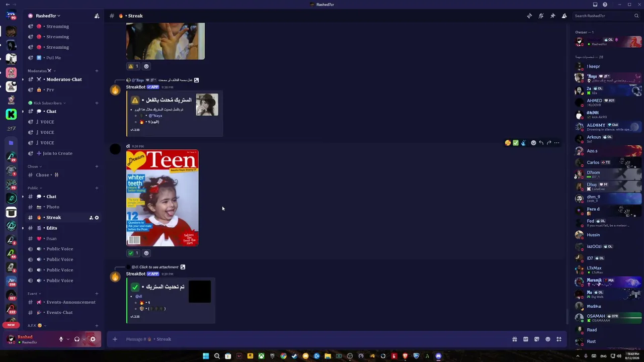This screenshot has height=362, width=644.
Task: Click the Search Rashed7cr field
Action: point(607,16)
